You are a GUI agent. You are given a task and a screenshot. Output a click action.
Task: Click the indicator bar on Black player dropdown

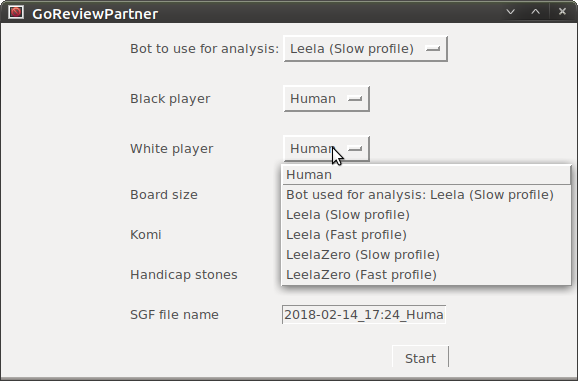(355, 99)
